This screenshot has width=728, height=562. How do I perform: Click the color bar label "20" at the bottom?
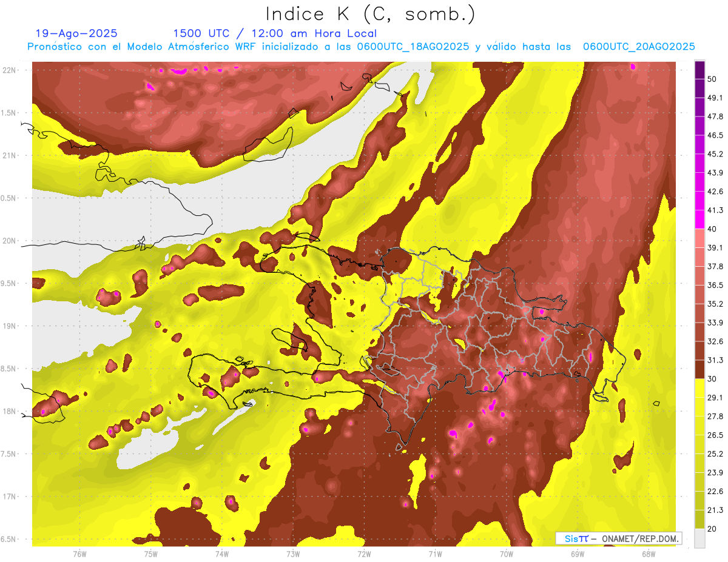point(712,529)
